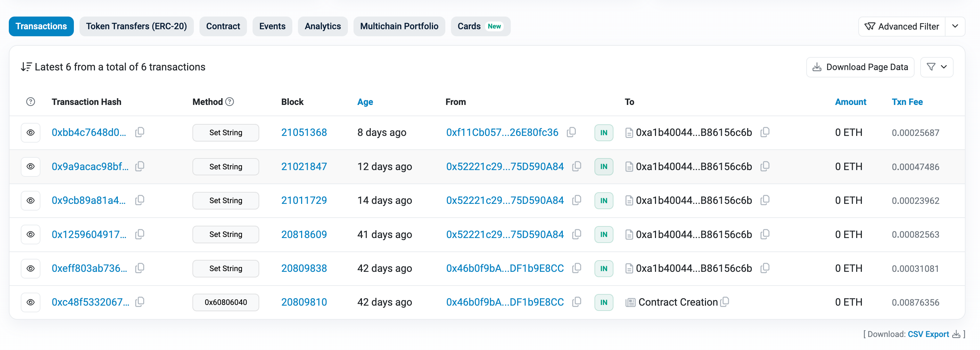This screenshot has height=350, width=980.
Task: Open block 21051368 link
Action: (x=304, y=132)
